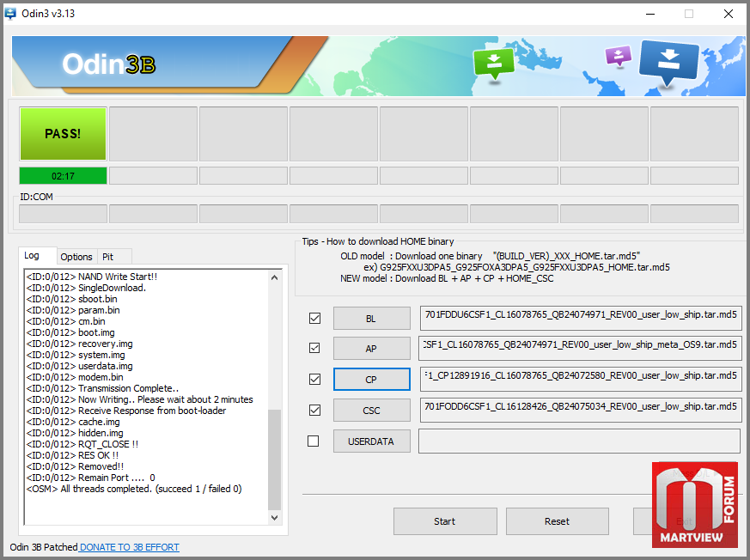The image size is (750, 560).
Task: Click the Odin3 app icon in title bar
Action: (x=10, y=14)
